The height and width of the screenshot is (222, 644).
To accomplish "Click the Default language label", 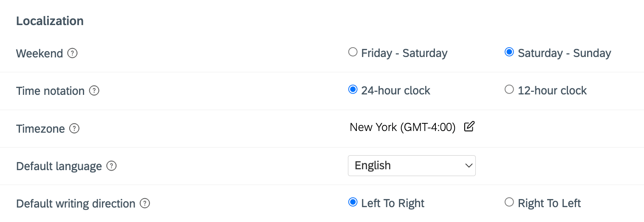I will [59, 166].
